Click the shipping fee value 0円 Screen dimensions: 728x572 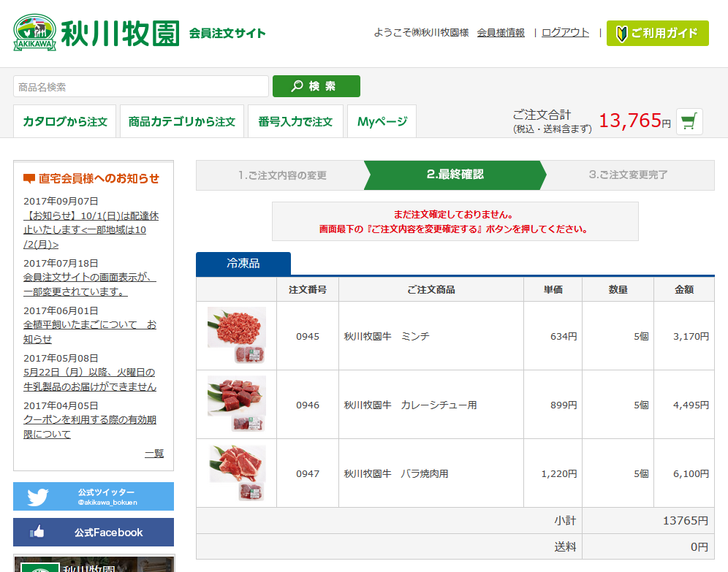pyautogui.click(x=699, y=547)
